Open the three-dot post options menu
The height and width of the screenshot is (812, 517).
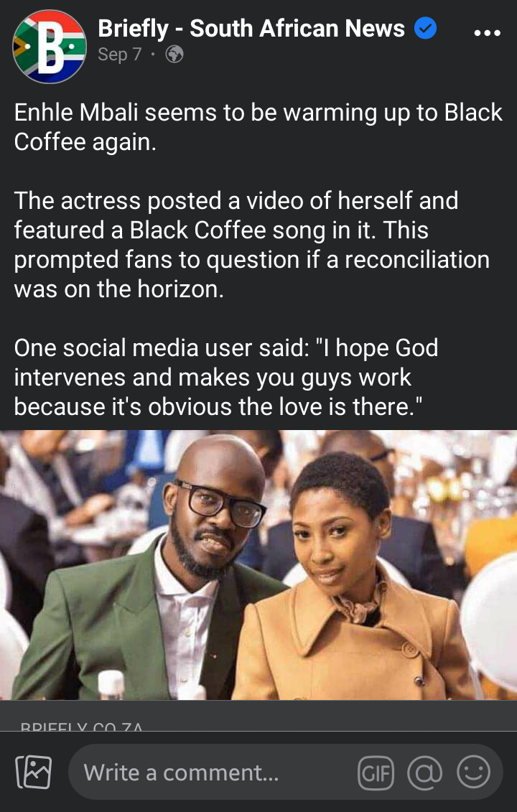(x=487, y=33)
